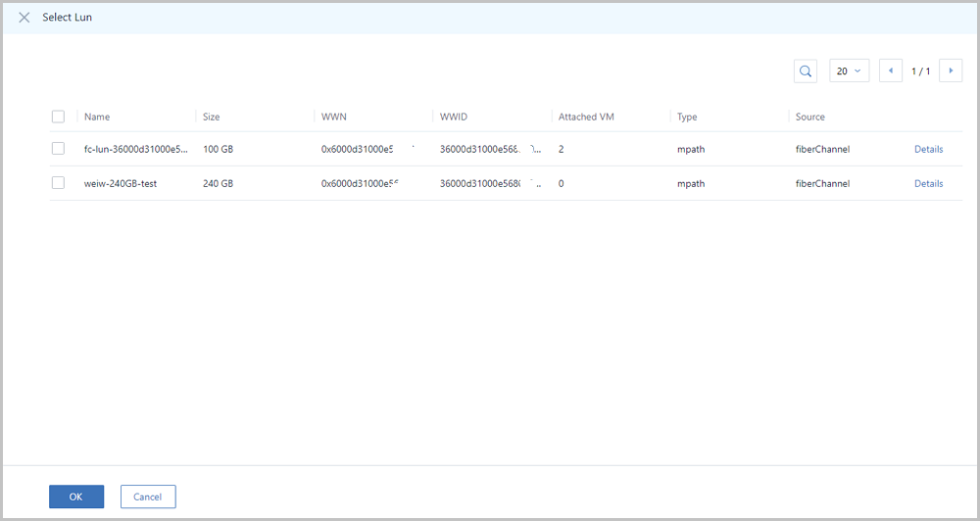Toggle the select-all header checkbox
This screenshot has width=980, height=521.
tap(58, 117)
